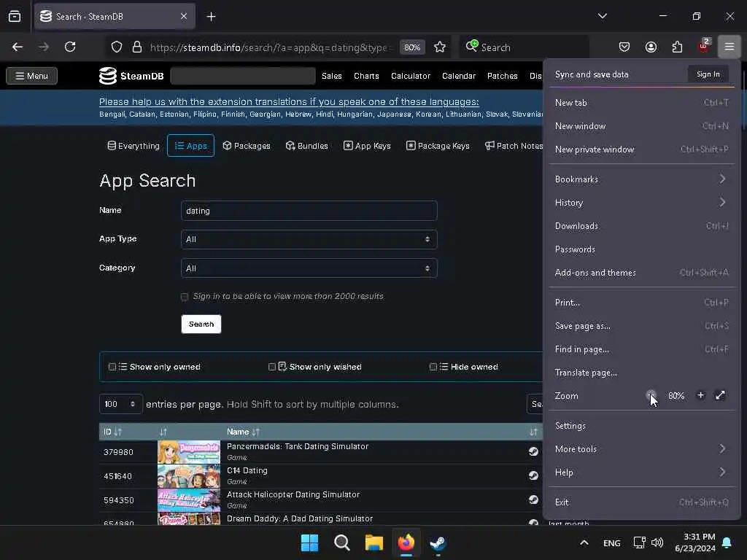747x560 pixels.
Task: Click the Search submit button
Action: click(201, 324)
